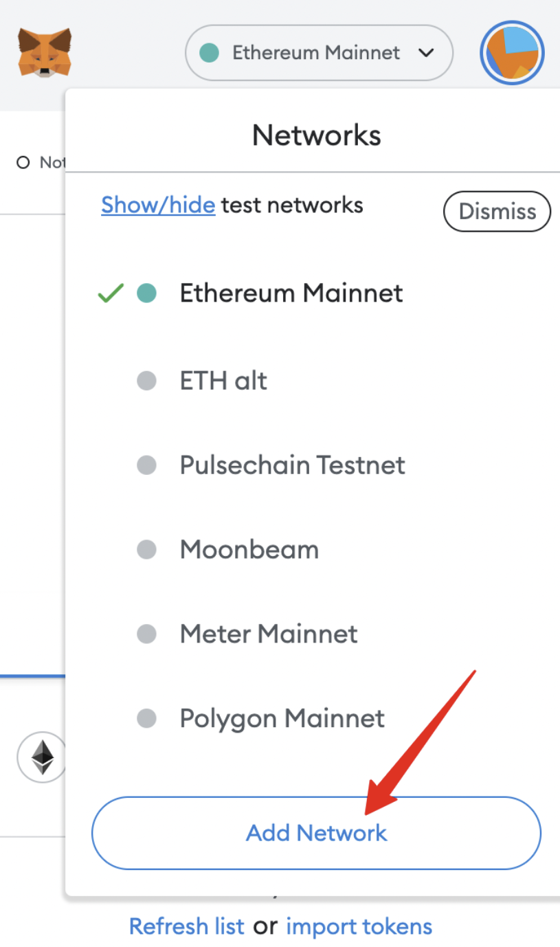Image resolution: width=560 pixels, height=947 pixels.
Task: Open the import tokens link
Action: (359, 926)
